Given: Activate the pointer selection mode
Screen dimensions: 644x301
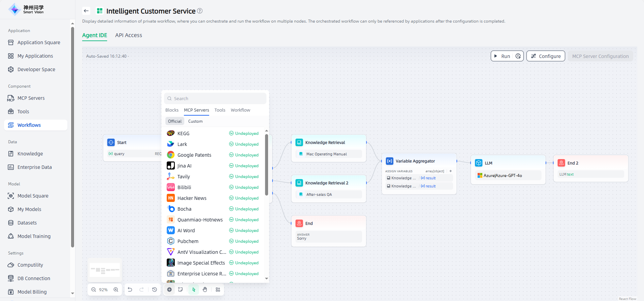Looking at the screenshot, I should click(194, 290).
